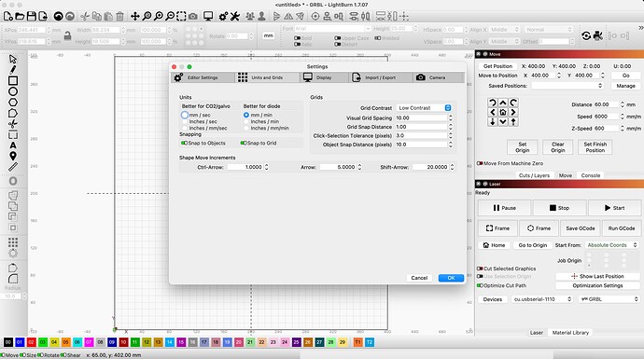Click the Open Project folder icon
Viewport: 644px width, 359px height.
pyautogui.click(x=20, y=17)
